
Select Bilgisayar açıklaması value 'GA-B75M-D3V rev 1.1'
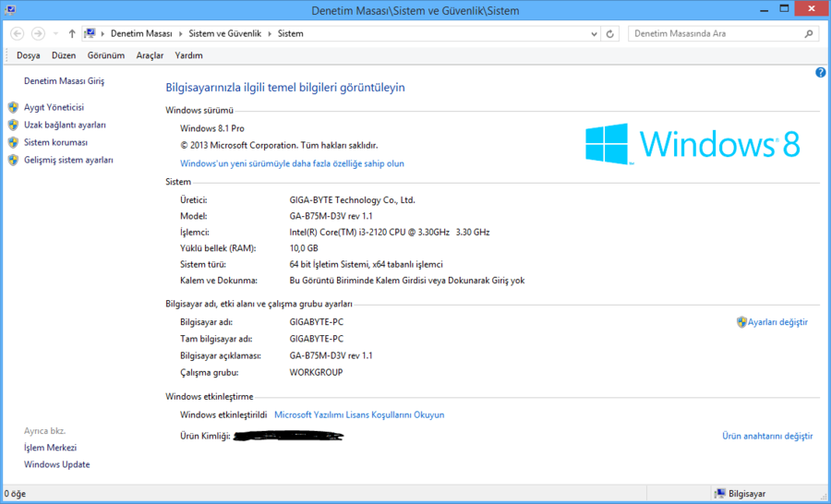point(331,355)
